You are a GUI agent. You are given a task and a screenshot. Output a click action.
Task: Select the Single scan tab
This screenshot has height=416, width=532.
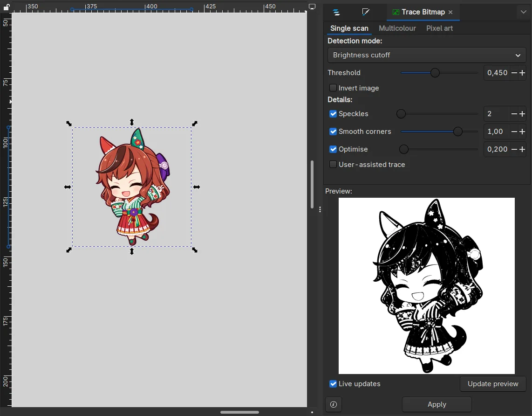349,28
